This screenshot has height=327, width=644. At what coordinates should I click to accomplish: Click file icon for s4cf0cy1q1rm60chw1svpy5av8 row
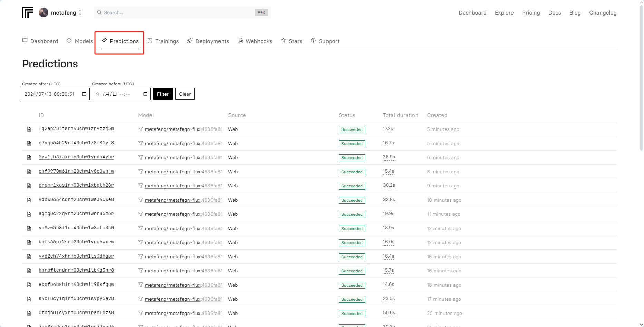point(29,299)
